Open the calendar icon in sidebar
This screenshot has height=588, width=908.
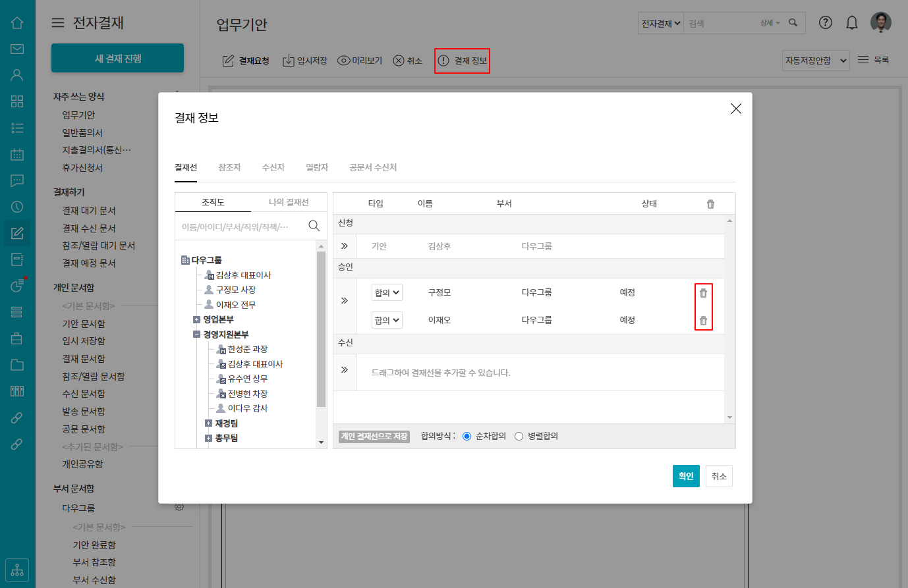click(17, 155)
